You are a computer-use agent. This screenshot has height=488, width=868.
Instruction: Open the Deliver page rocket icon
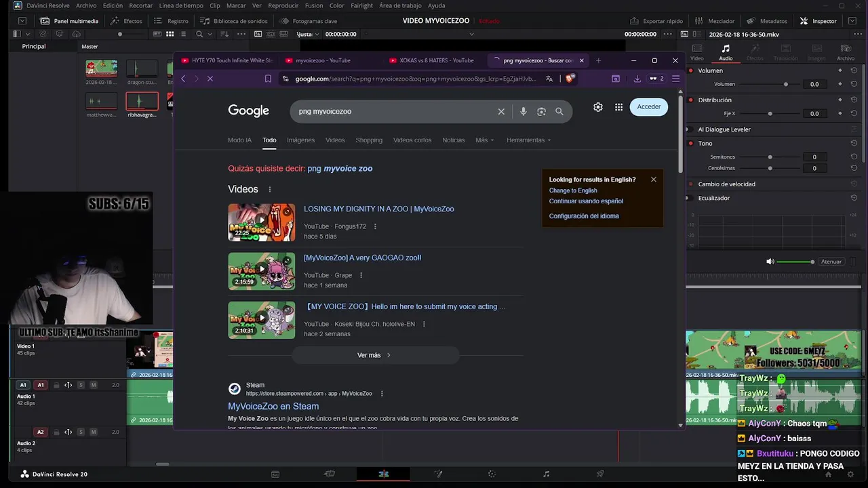tap(600, 474)
